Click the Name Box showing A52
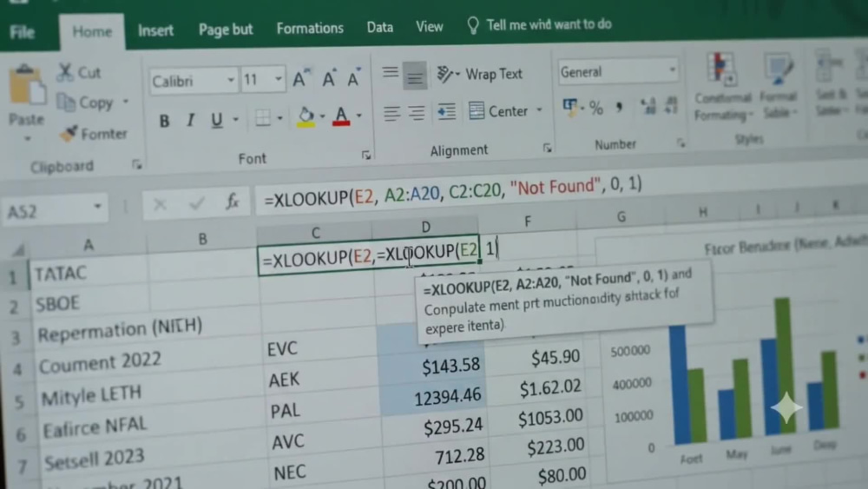Viewport: 868px width, 489px height. (x=54, y=210)
